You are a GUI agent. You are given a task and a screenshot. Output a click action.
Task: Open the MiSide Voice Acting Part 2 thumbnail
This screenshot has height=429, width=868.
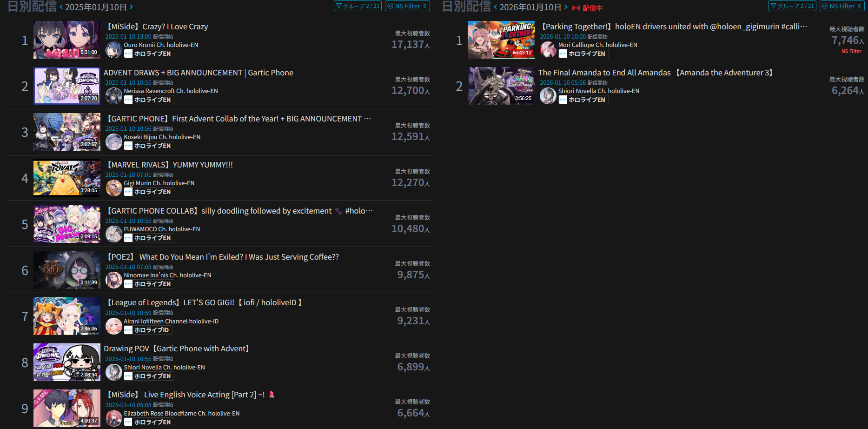coord(67,408)
